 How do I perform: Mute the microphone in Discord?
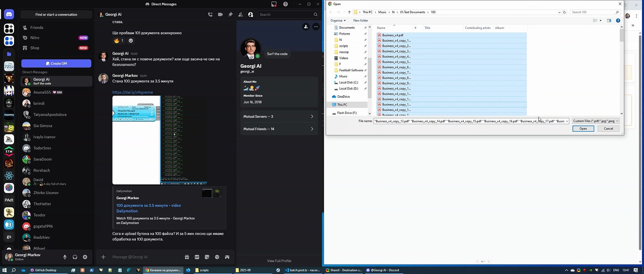pyautogui.click(x=65, y=257)
